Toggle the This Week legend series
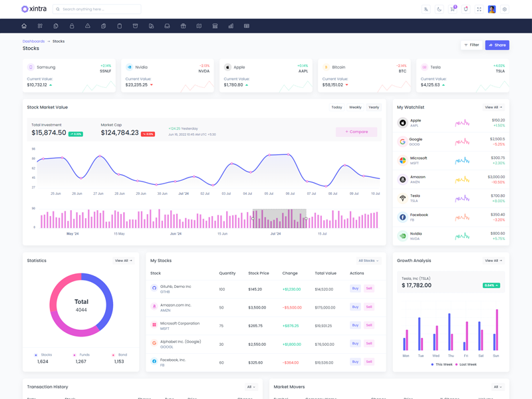This screenshot has height=399, width=532. [x=442, y=364]
